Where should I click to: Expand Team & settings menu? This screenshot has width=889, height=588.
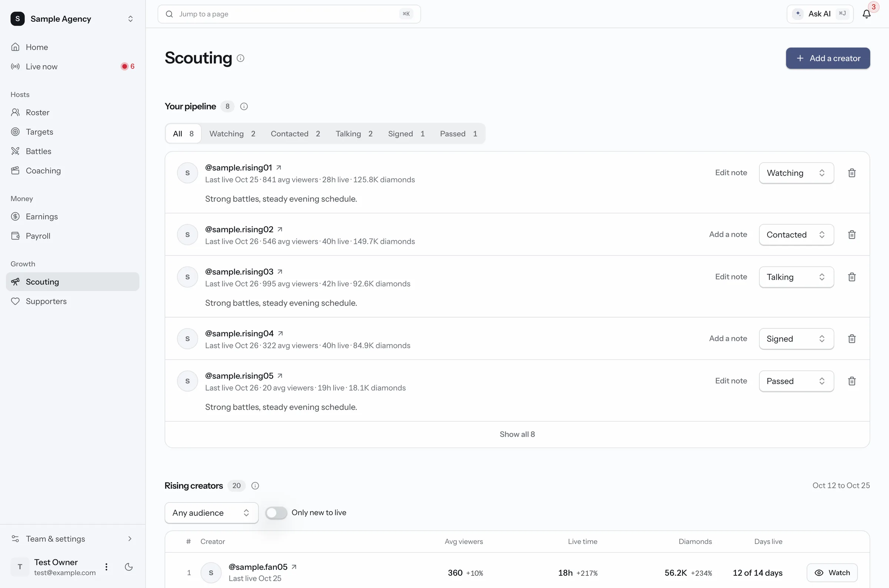[73, 539]
